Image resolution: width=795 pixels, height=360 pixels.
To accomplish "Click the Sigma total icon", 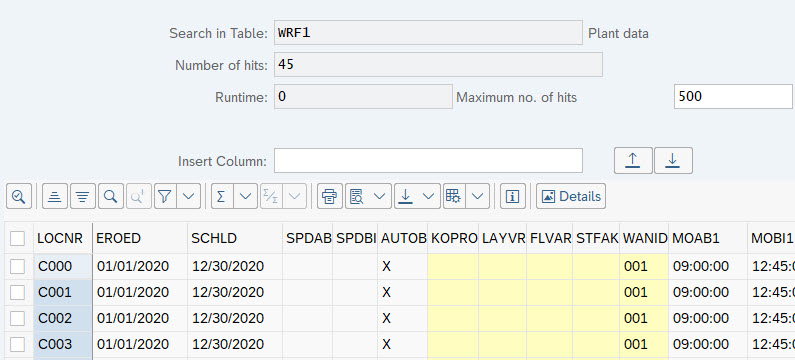I will [222, 196].
